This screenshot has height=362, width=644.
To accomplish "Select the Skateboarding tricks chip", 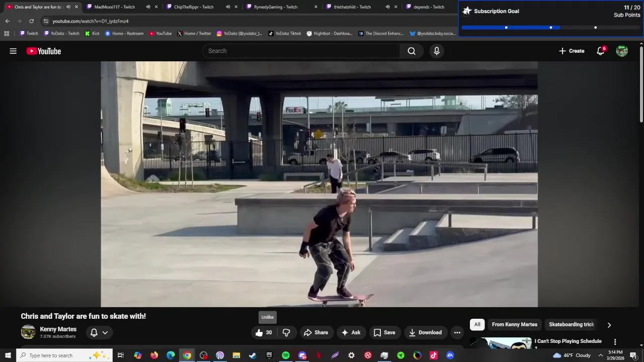I will click(572, 324).
